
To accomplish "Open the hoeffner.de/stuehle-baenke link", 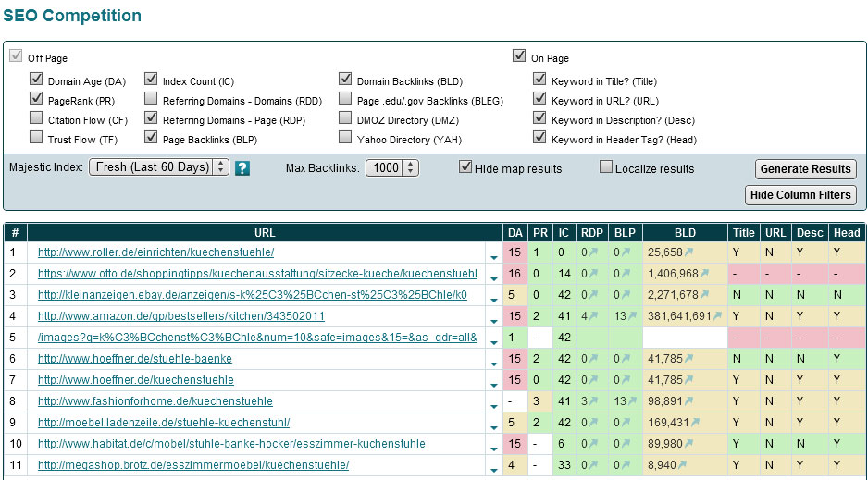I will (x=134, y=359).
